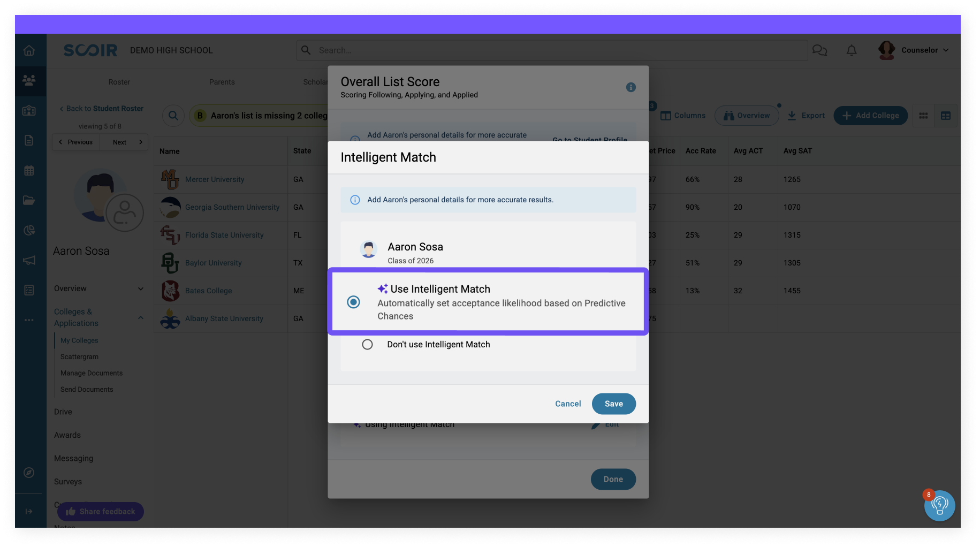Open My Colleges in student menu
980x547 pixels.
point(79,340)
